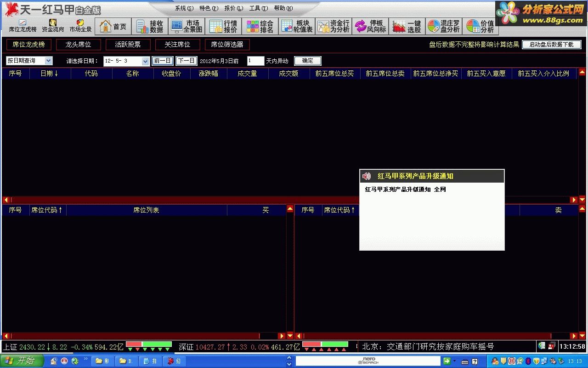Open 一键选股 toolbar button
The image size is (588, 368).
(x=407, y=27)
